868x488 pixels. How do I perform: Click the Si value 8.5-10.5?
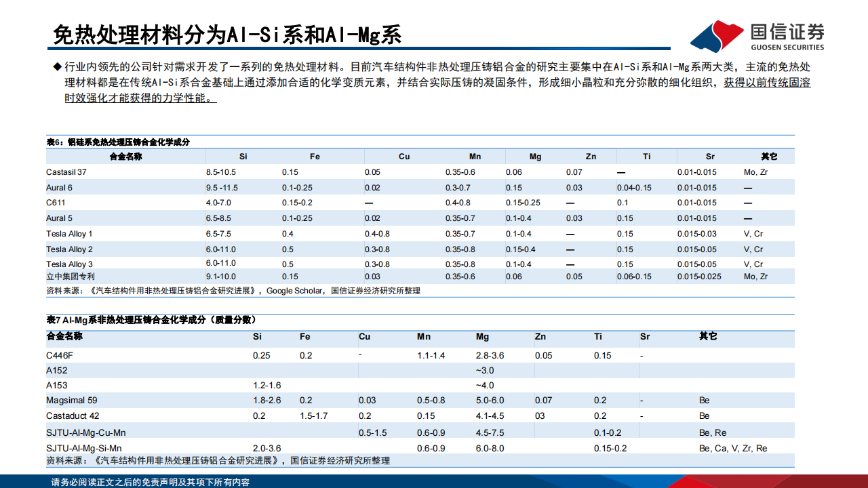tap(221, 172)
